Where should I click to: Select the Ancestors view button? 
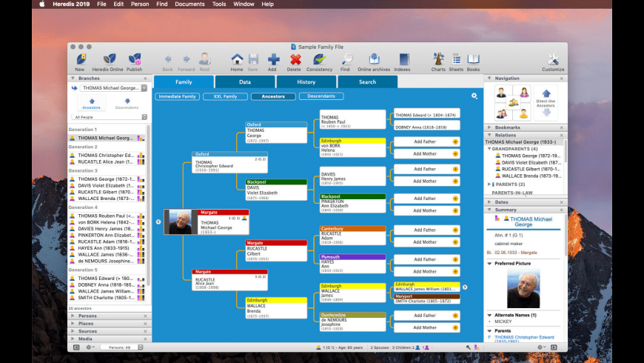pos(273,96)
